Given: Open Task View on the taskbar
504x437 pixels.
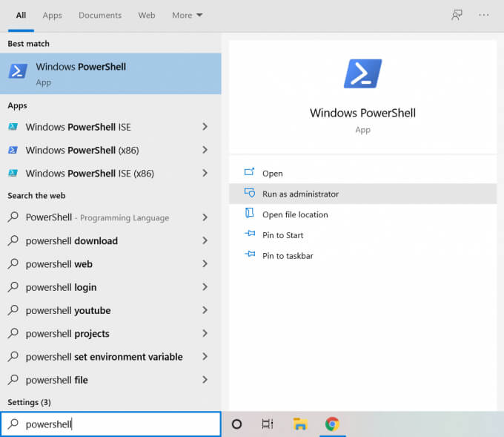Looking at the screenshot, I should [268, 424].
